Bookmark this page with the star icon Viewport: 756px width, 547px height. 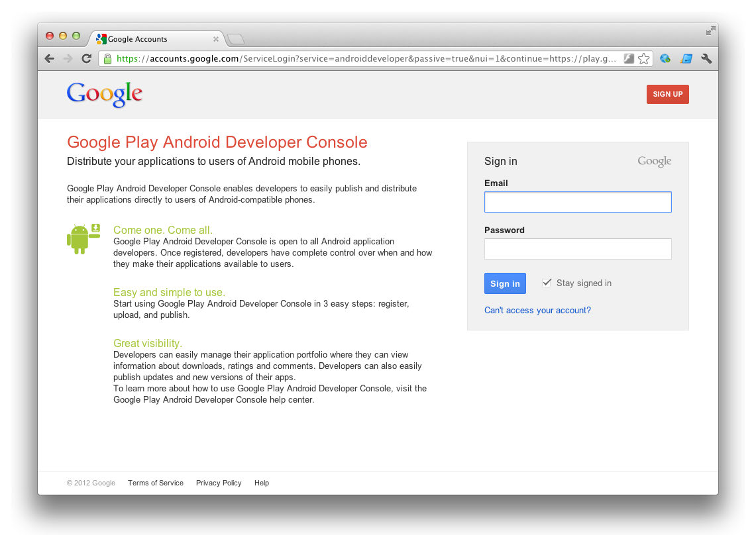click(643, 59)
